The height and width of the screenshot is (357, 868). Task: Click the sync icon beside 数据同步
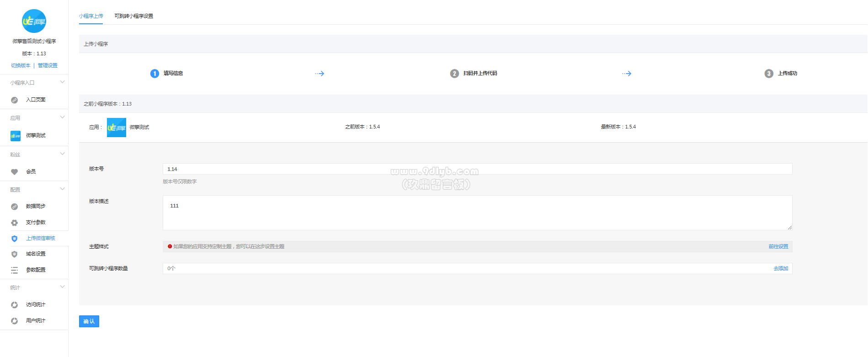tap(15, 207)
